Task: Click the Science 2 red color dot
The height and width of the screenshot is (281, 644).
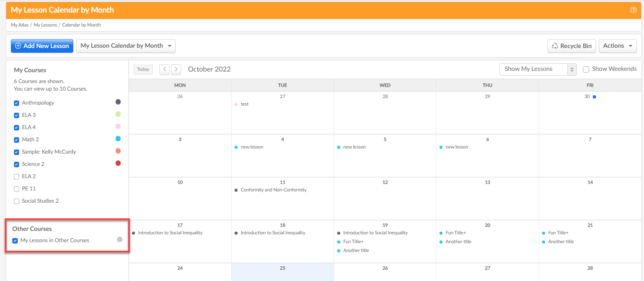Action: (x=118, y=163)
